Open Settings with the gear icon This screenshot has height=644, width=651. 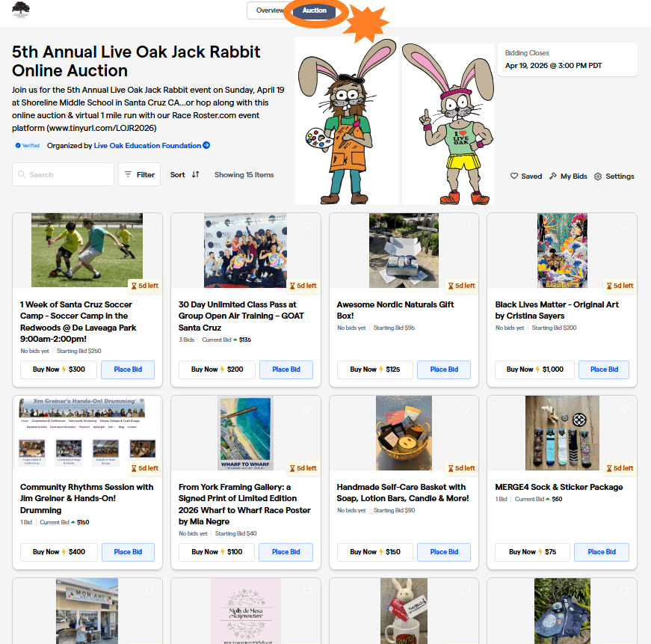click(x=597, y=177)
